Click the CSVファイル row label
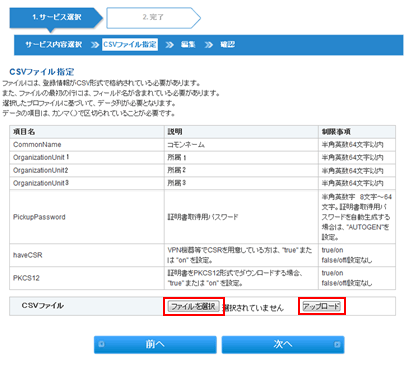This screenshot has width=413, height=375. tap(43, 306)
